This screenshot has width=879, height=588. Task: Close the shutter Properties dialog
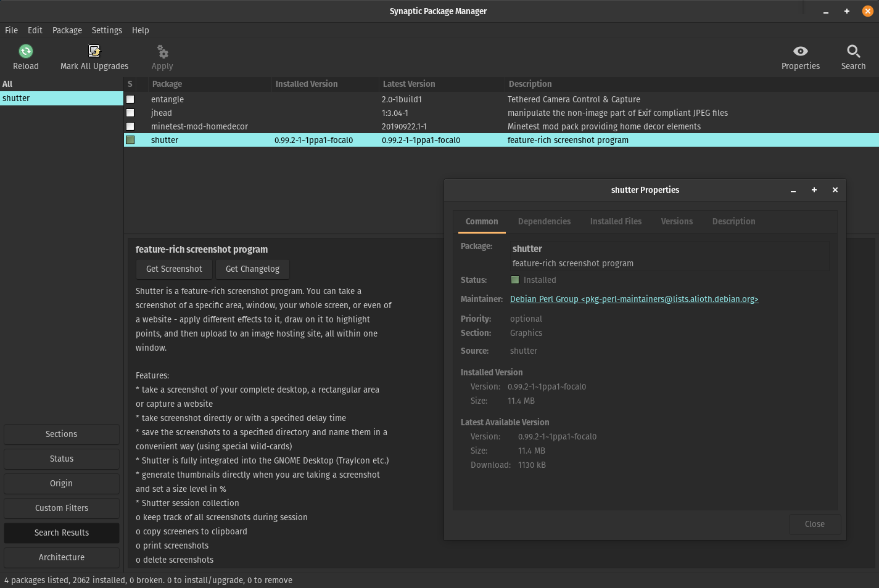click(814, 524)
